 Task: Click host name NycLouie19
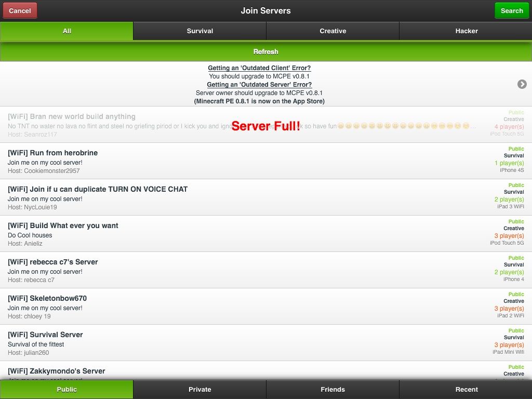[40, 207]
